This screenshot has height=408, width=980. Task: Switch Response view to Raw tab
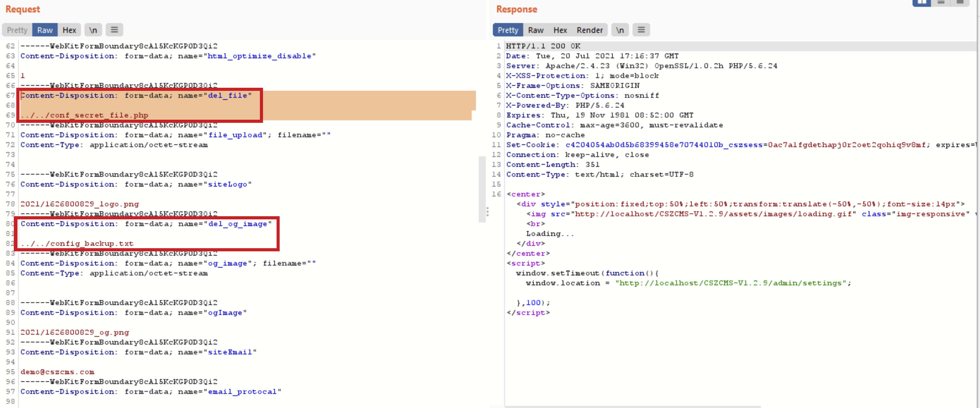coord(536,30)
